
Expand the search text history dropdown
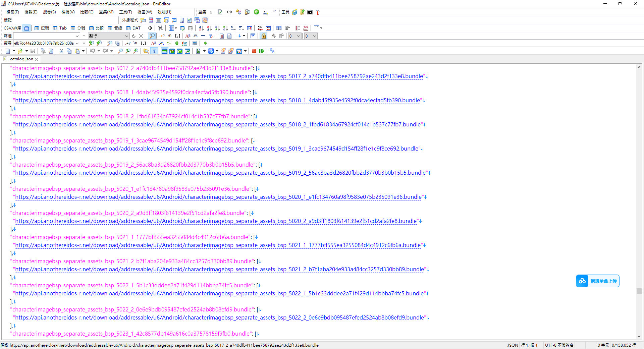point(77,43)
